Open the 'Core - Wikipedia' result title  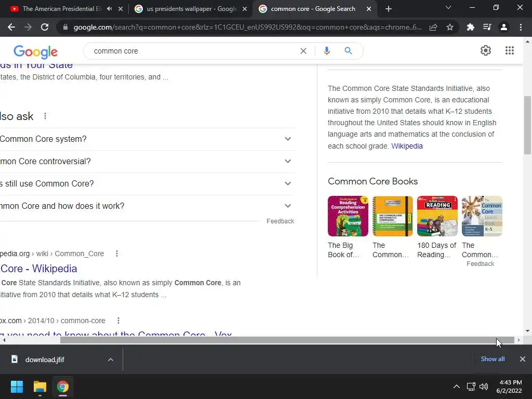38,269
